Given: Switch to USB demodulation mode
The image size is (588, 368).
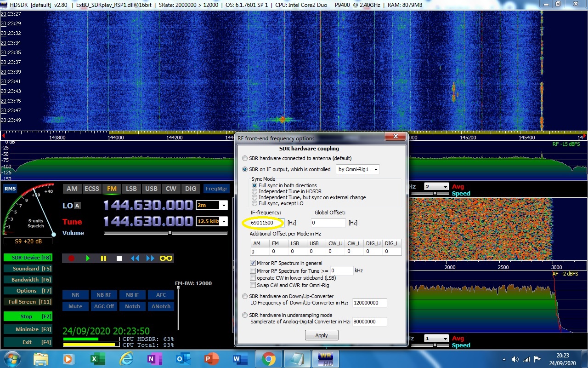Looking at the screenshot, I should click(151, 189).
